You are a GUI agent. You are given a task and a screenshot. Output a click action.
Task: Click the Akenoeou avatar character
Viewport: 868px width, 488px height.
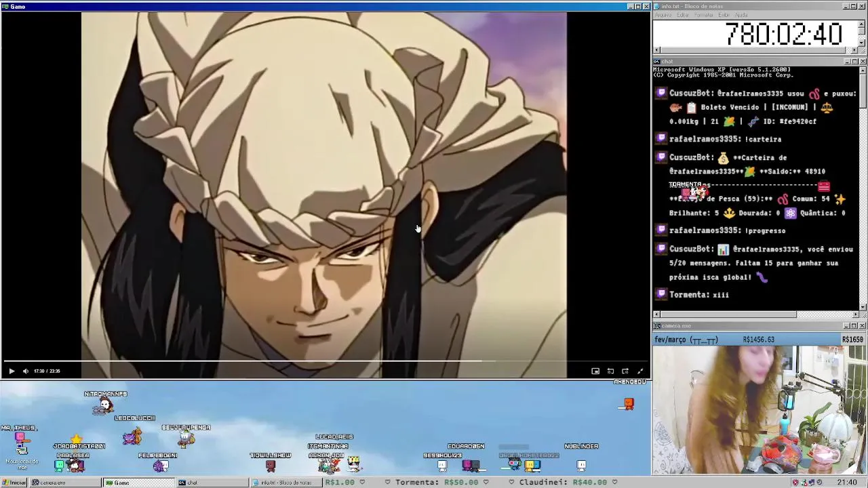click(x=628, y=404)
